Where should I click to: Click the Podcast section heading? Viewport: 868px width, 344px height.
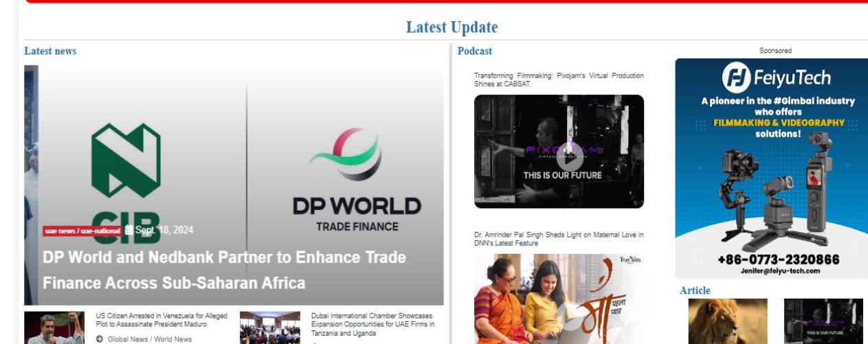[x=475, y=51]
